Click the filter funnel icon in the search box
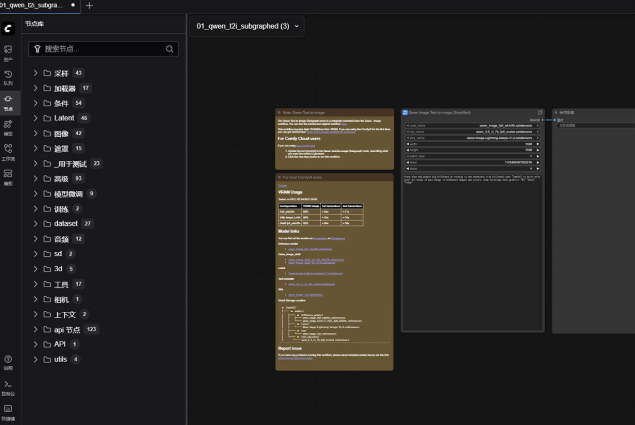The image size is (635, 425). pyautogui.click(x=37, y=49)
